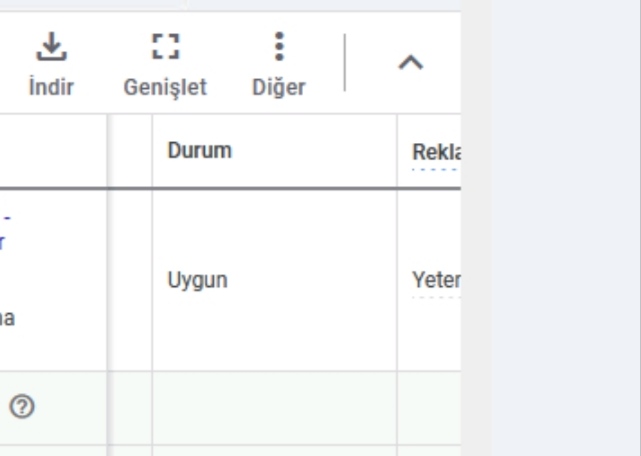The image size is (641, 456).
Task: Sort by the Durum column header
Action: (199, 151)
